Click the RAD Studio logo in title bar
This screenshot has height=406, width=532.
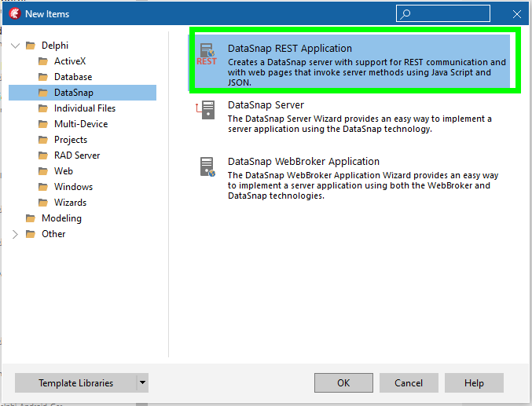tap(15, 13)
